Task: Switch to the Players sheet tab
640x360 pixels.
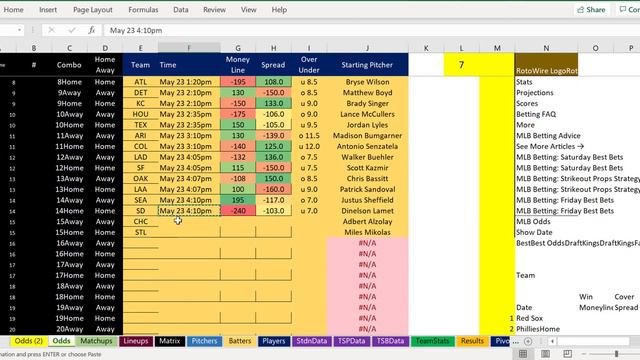Action: 274,341
